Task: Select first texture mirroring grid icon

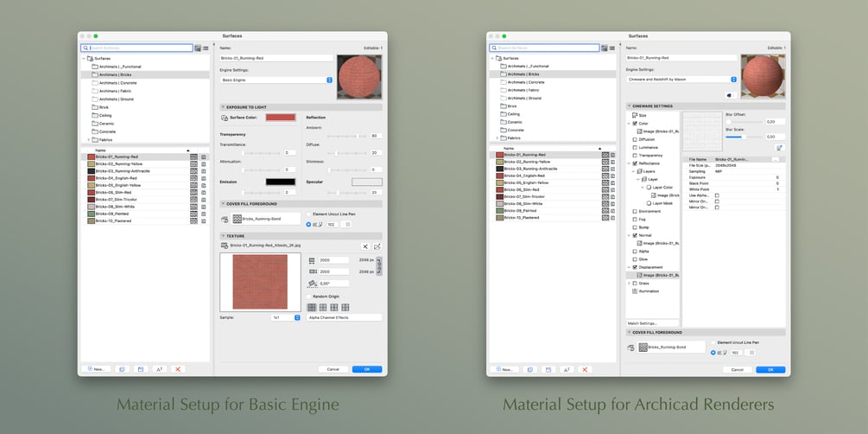Action: [x=312, y=307]
